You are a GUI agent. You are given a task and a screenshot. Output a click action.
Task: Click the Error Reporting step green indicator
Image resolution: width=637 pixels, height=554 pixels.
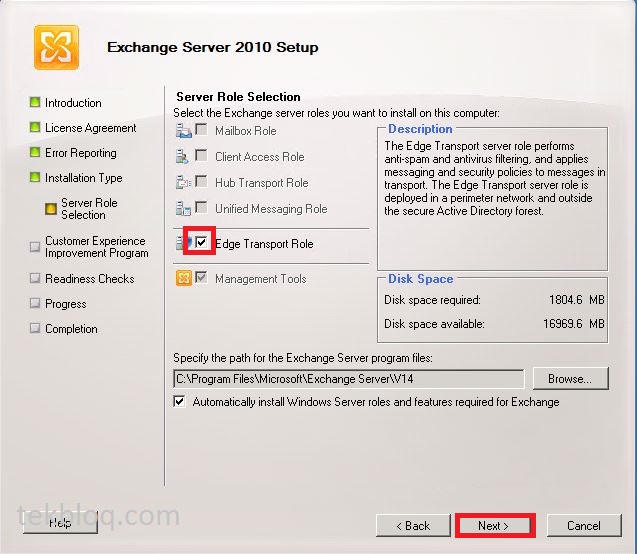(x=35, y=152)
